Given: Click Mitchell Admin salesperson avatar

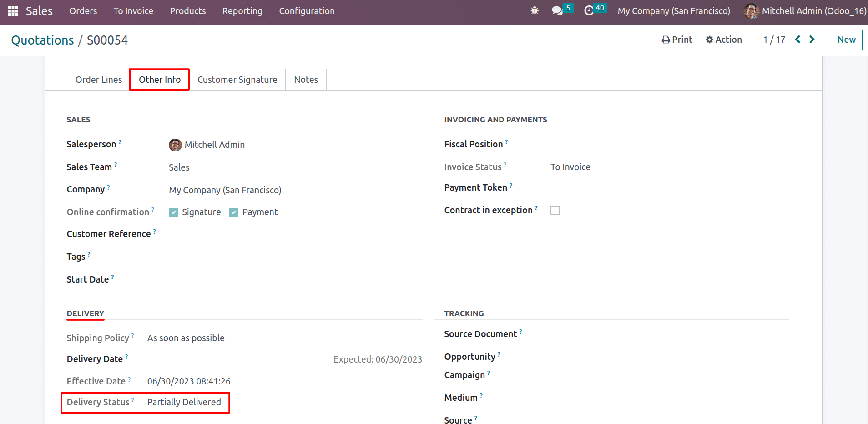Looking at the screenshot, I should (175, 145).
